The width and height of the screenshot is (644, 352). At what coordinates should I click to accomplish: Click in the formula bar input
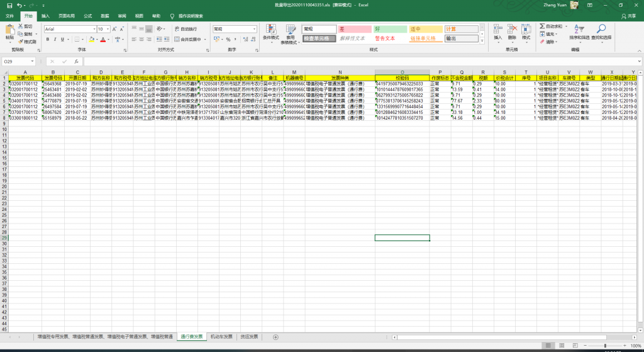pyautogui.click(x=360, y=61)
